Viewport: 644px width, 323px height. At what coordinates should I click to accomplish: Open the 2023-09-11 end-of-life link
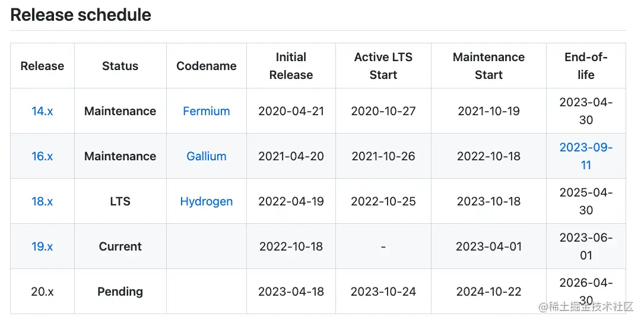click(x=586, y=156)
